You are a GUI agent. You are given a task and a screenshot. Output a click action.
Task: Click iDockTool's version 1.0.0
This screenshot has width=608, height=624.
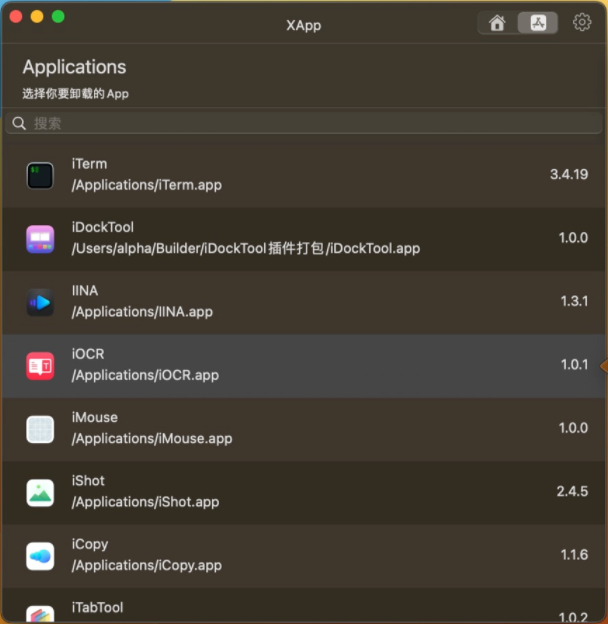tap(573, 238)
